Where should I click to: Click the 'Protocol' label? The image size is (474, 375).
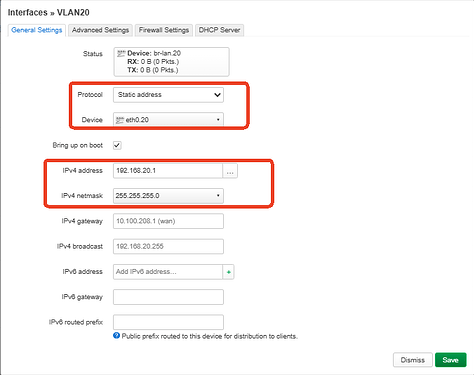(x=90, y=95)
